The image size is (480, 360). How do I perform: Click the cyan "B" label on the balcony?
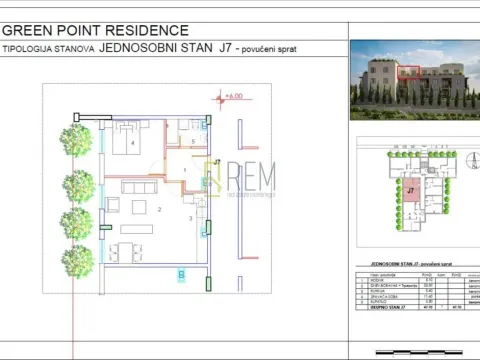(181, 275)
